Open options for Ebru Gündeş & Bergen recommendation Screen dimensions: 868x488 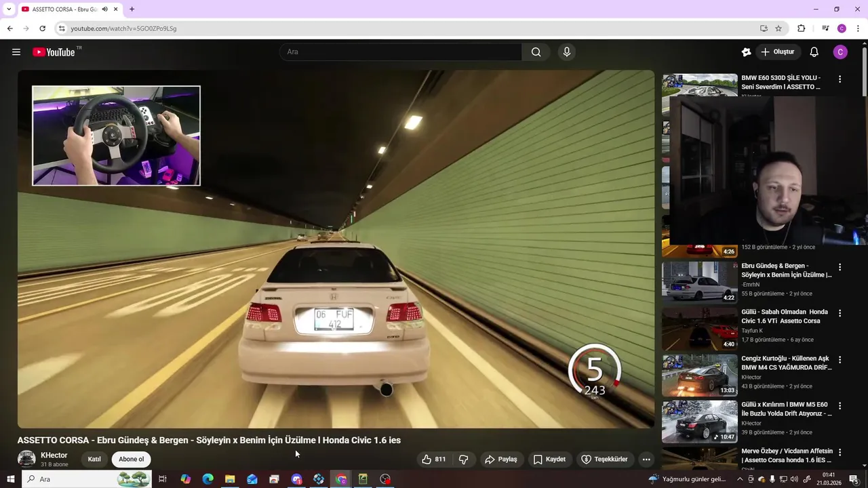(x=840, y=267)
